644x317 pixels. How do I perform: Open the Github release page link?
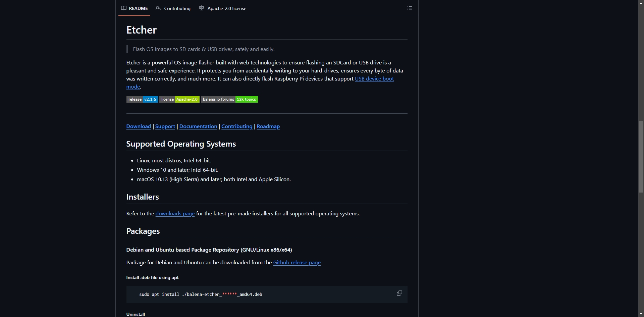point(297,262)
